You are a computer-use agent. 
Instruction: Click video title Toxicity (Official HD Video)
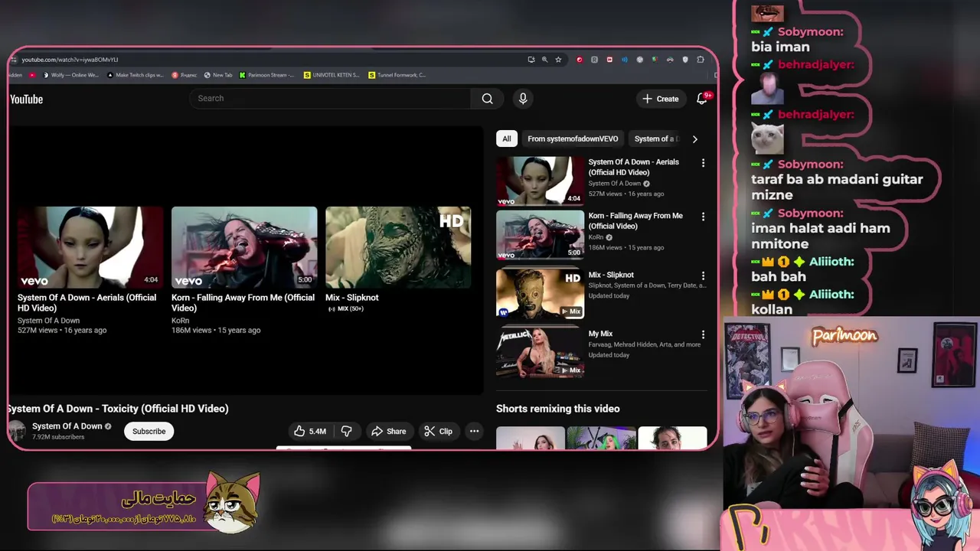(118, 409)
